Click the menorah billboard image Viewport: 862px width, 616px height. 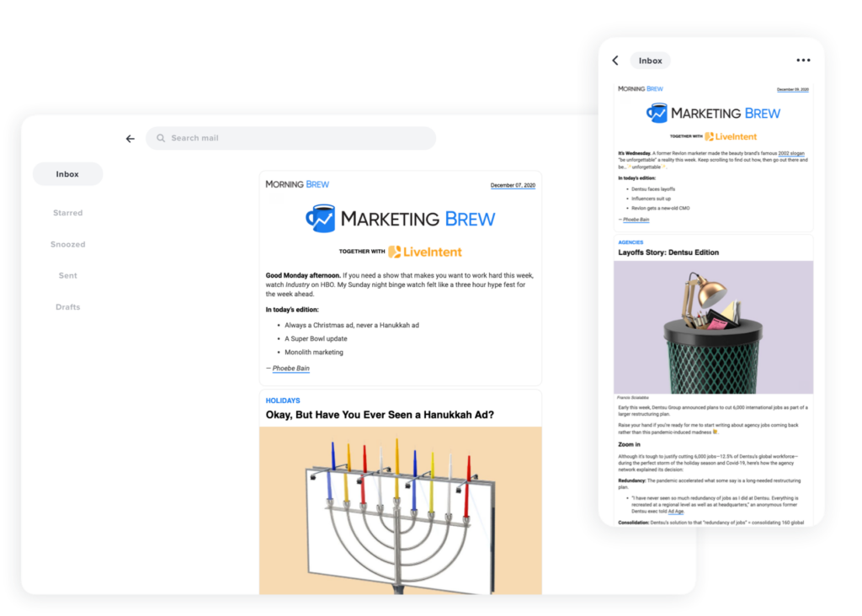click(400, 511)
